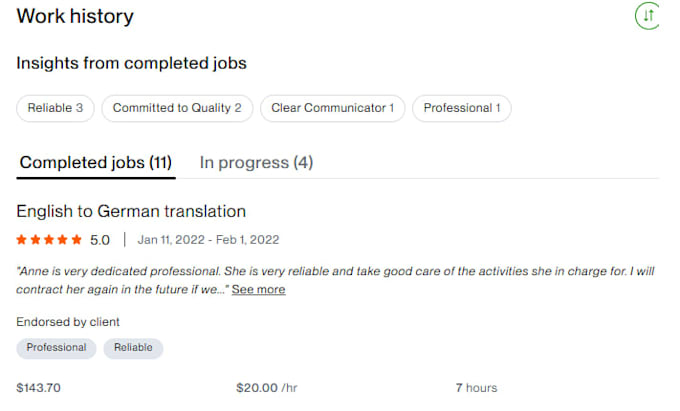Click the five-star rating icons

[x=49, y=239]
